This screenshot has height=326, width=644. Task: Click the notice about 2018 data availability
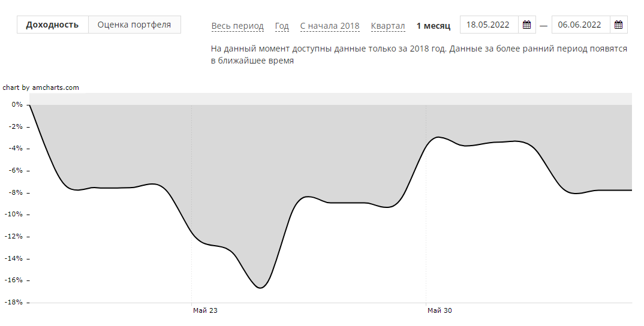click(x=419, y=55)
